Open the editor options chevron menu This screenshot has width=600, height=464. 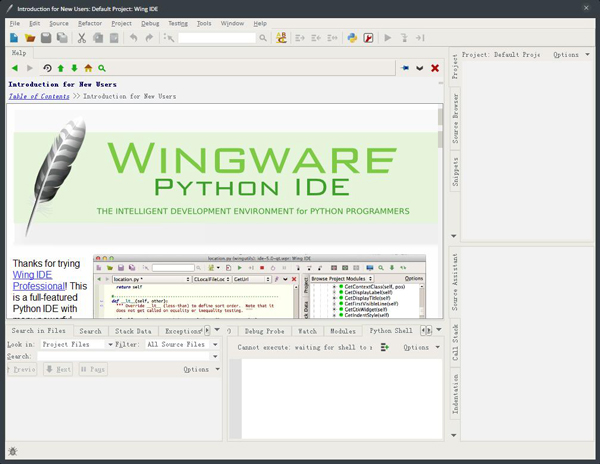coord(420,68)
